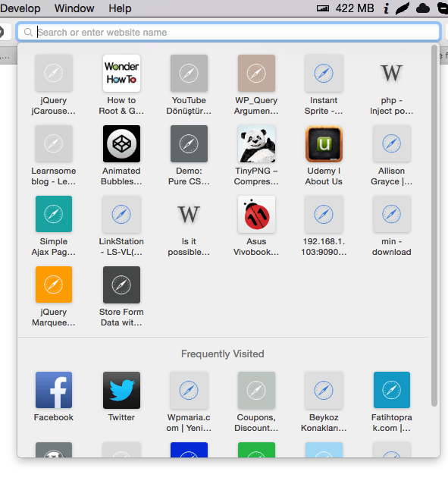This screenshot has height=484, width=448.
Task: Open the YouTube Dönüştür bookmark icon
Action: click(x=189, y=73)
